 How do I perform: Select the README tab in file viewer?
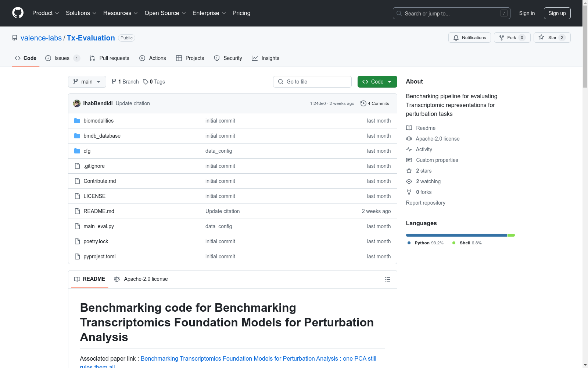pyautogui.click(x=90, y=279)
